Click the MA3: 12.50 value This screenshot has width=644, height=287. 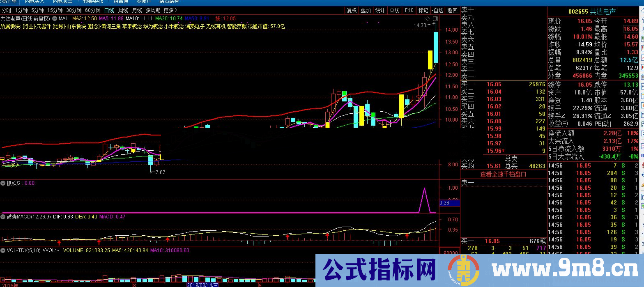coord(85,18)
